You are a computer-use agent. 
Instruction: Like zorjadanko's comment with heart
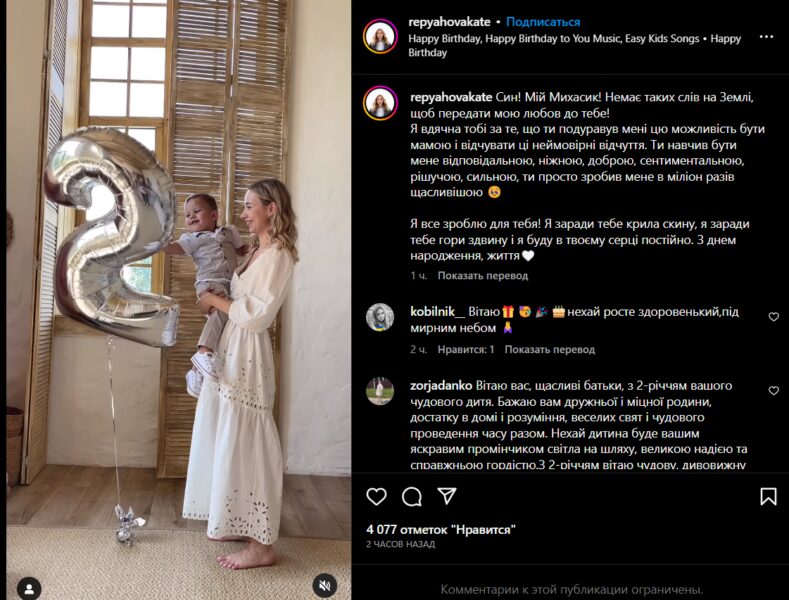coord(773,391)
